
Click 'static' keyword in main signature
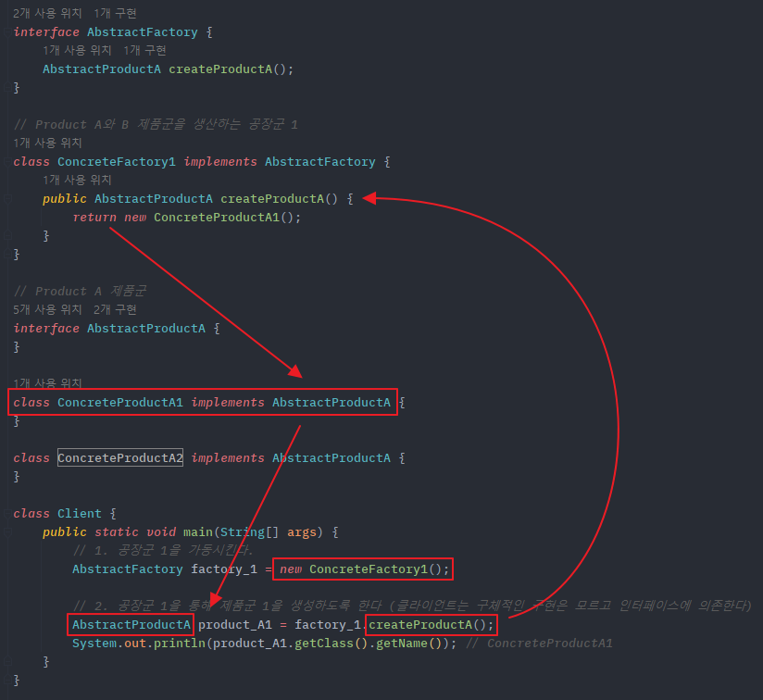click(117, 531)
